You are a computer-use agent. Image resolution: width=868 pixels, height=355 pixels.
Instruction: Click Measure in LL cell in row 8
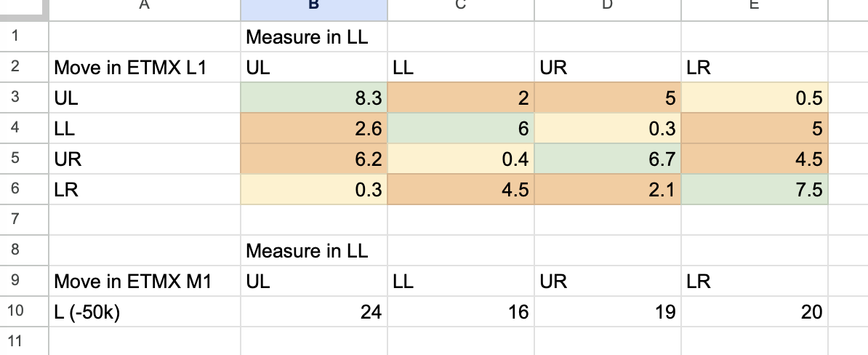(x=314, y=250)
